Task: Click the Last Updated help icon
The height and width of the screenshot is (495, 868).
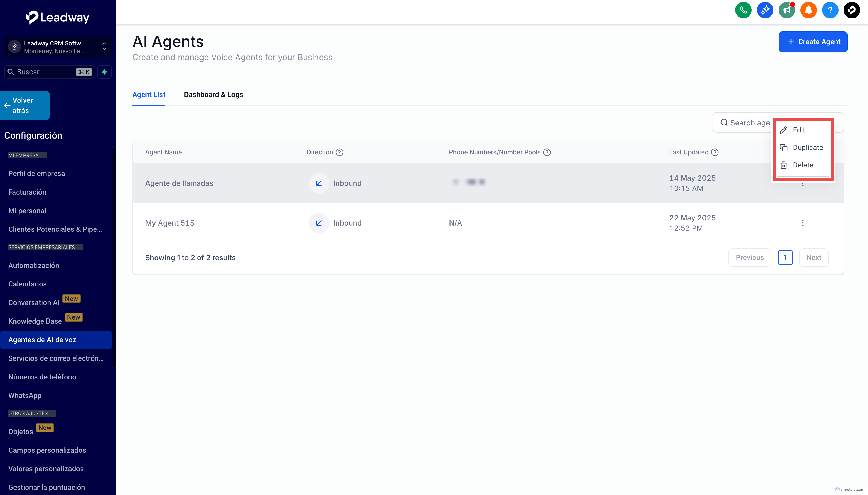Action: [715, 152]
